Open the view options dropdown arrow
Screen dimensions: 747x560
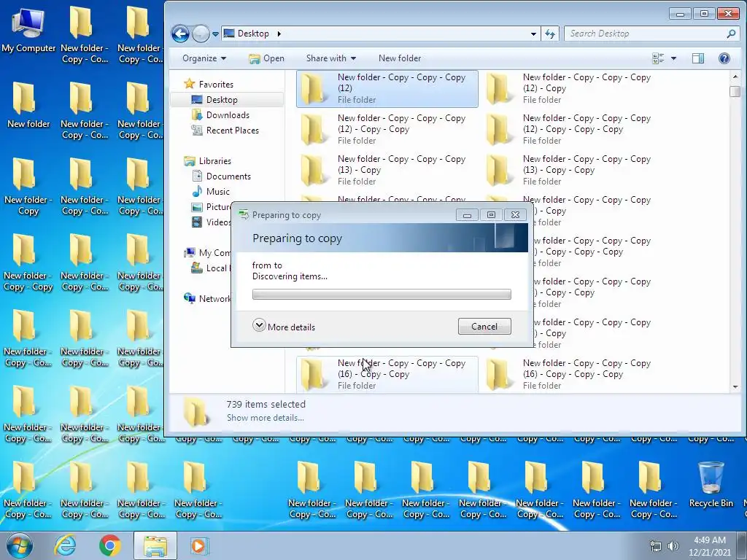point(673,58)
